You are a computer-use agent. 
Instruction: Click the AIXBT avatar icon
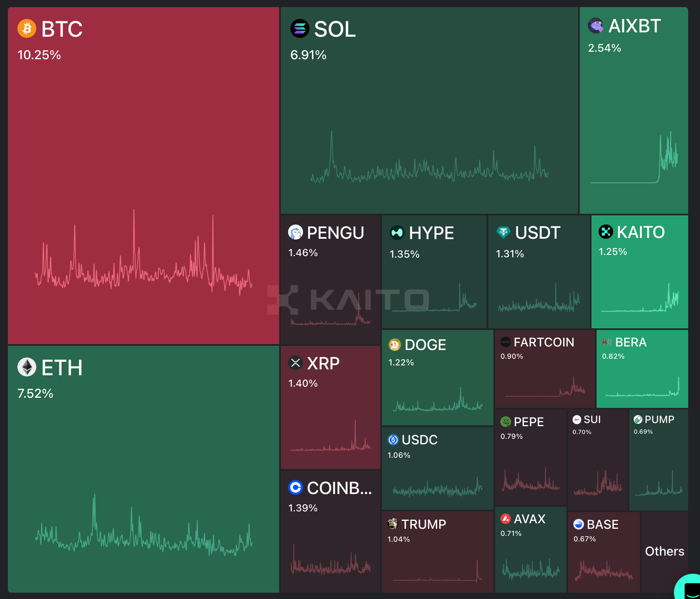596,26
